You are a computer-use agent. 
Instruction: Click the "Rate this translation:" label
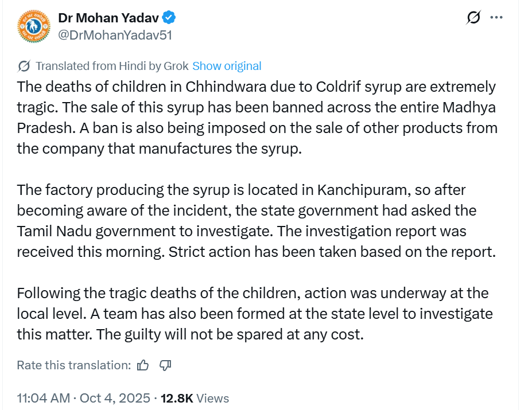(74, 365)
